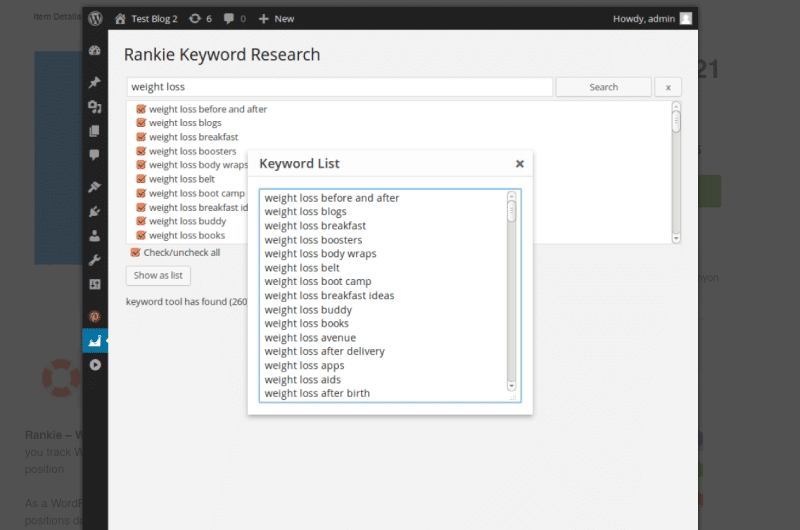This screenshot has width=800, height=530.
Task: Click the results list scroll up arrow
Action: coord(676,106)
